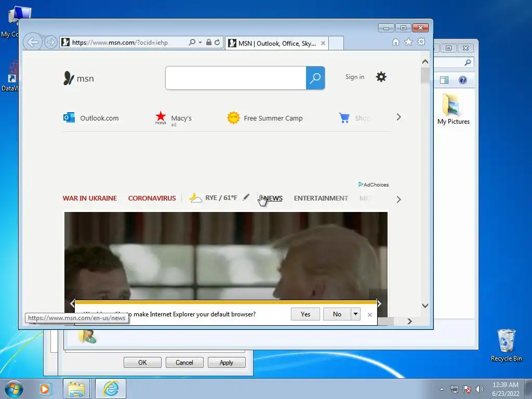
Task: Open ENTERTAINMENT category
Action: coord(321,198)
